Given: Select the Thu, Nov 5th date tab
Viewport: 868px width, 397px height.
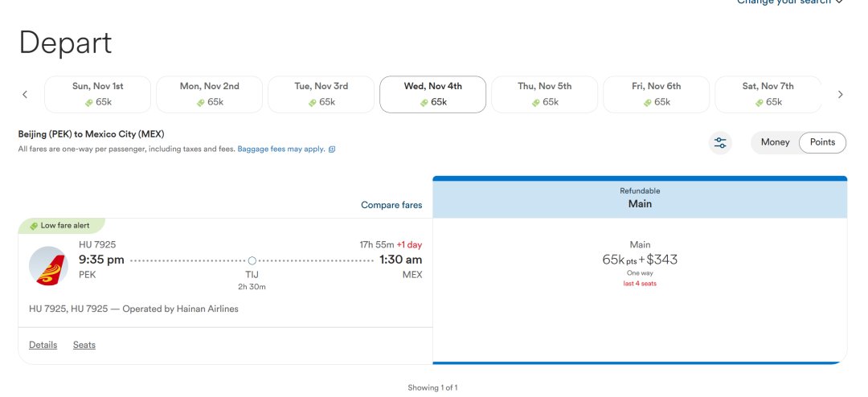Looking at the screenshot, I should click(x=545, y=94).
